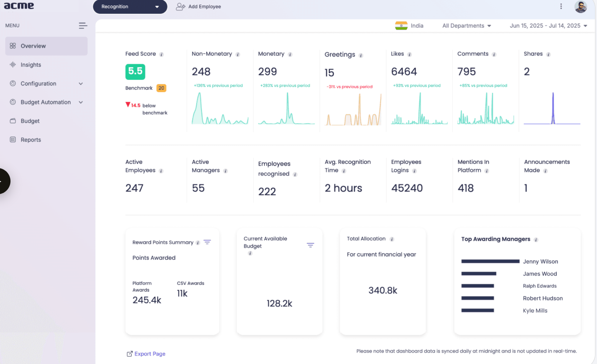Screen dimensions: 597x364
Task: Click James Wood's award bar
Action: coord(478,274)
